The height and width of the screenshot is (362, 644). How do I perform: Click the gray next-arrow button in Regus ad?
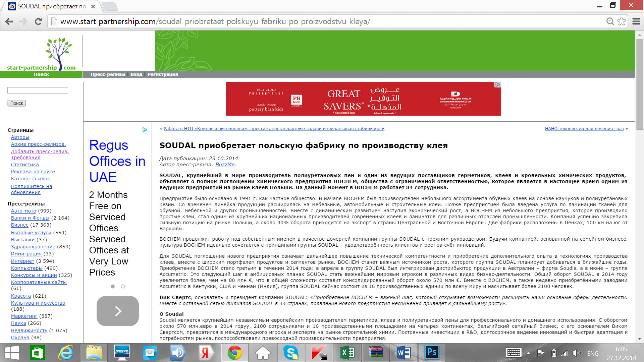118,311
